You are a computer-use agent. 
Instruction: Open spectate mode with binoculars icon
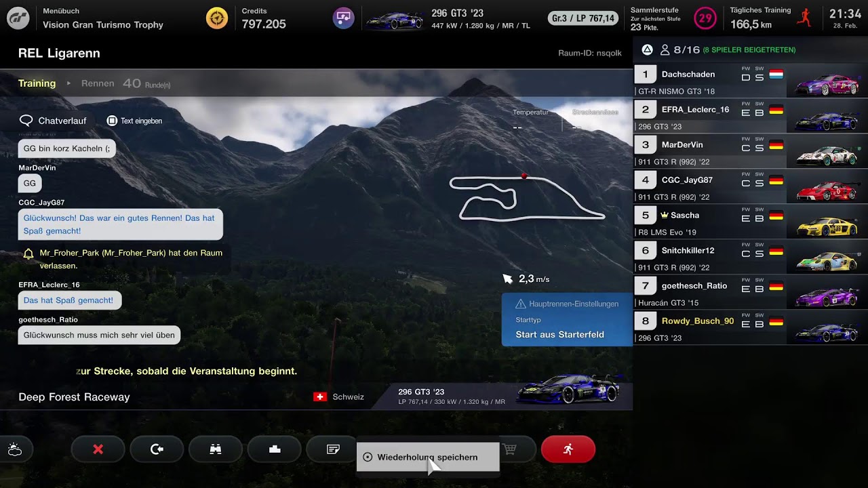coord(216,449)
